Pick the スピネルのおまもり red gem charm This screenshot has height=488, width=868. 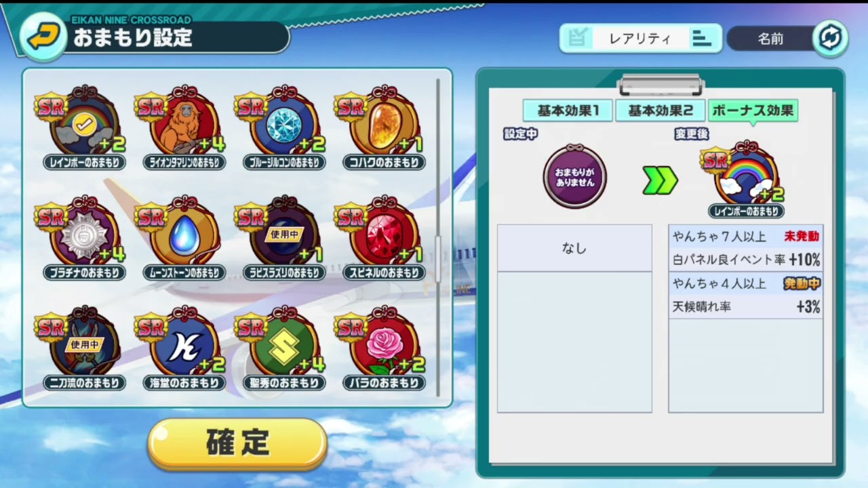pos(383,239)
